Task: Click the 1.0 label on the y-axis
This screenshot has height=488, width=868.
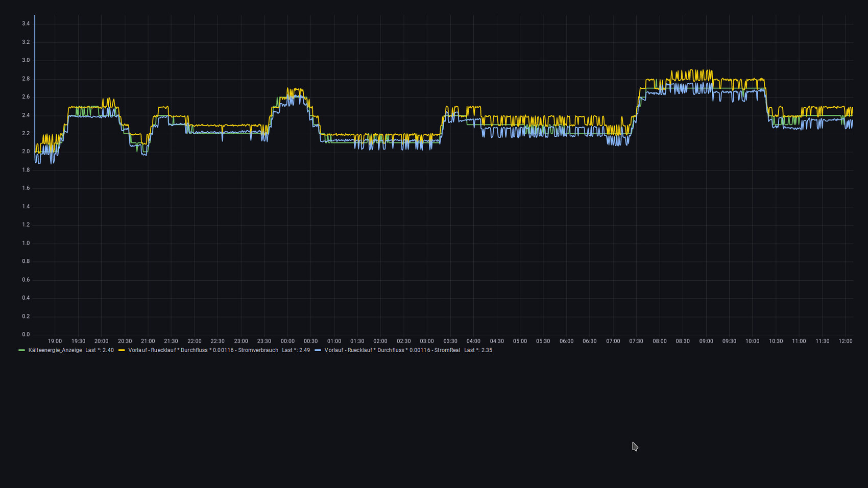Action: 26,243
